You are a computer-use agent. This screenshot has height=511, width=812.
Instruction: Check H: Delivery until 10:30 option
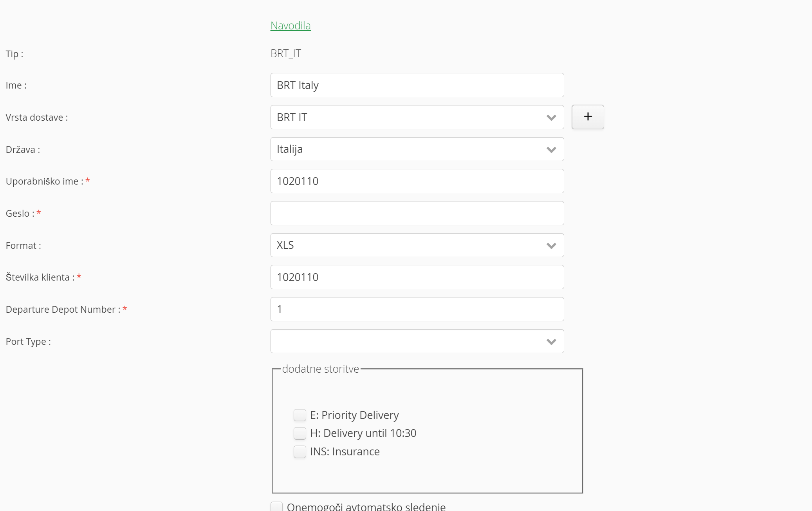coord(300,433)
